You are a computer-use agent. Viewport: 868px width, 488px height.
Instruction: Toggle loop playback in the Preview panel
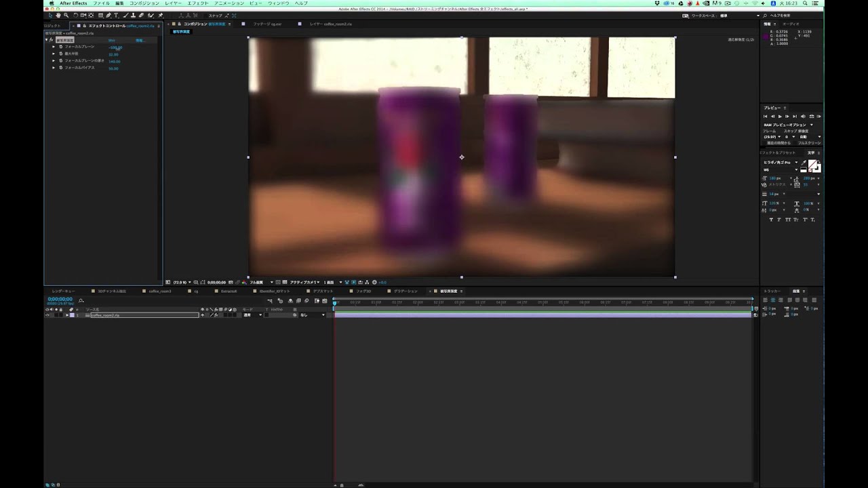click(811, 117)
